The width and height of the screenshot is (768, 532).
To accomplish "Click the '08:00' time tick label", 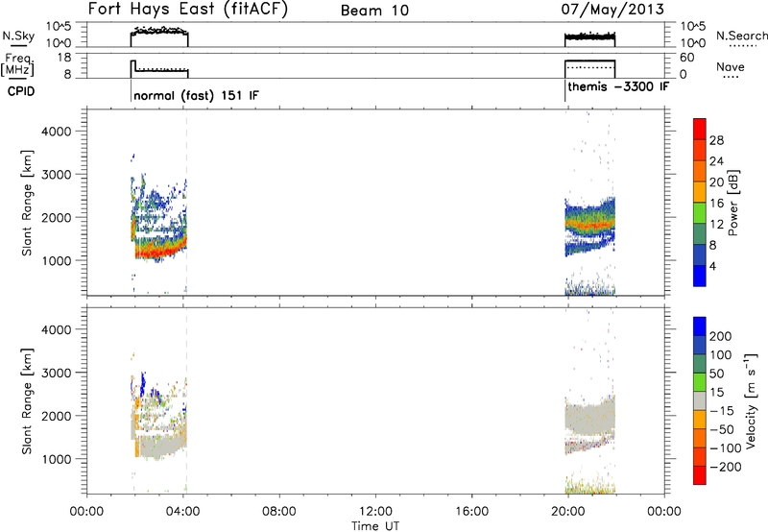I will 279,512.
